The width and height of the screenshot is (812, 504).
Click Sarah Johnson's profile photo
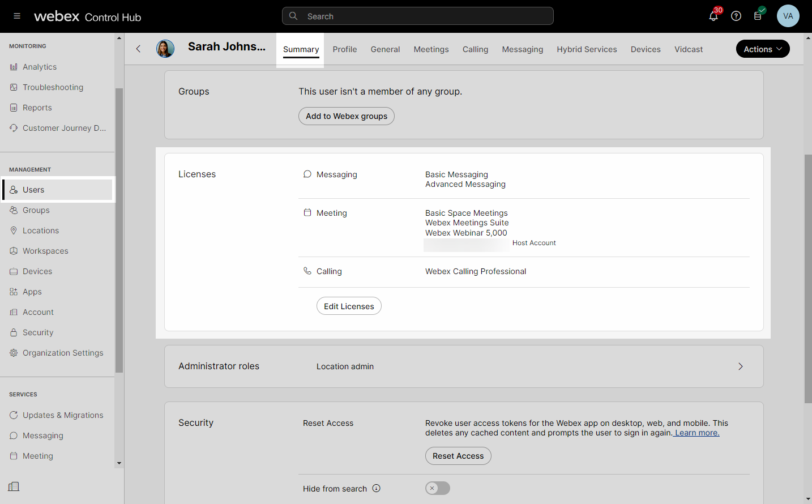(165, 49)
